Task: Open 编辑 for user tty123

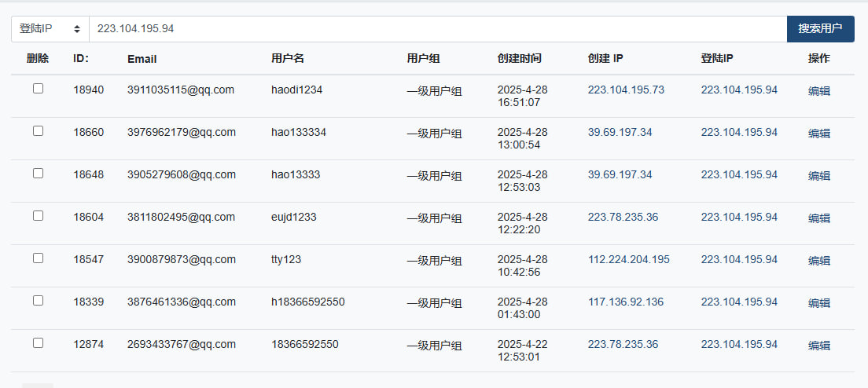Action: [x=818, y=260]
